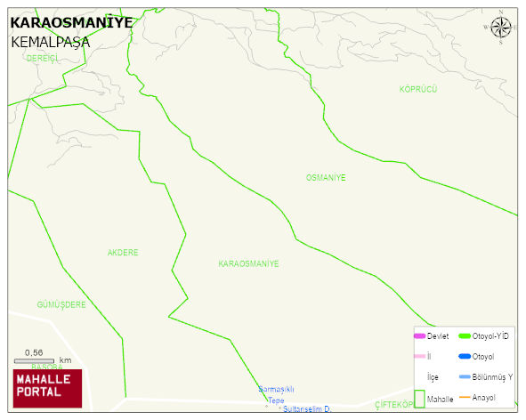Image resolution: width=526 pixels, height=420 pixels.
Task: Click the KEMALPAŞA district subtitle
Action: 51,43
